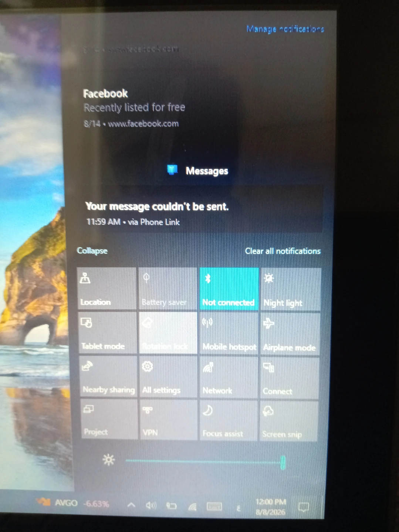Collapse the quick actions grid

(92, 250)
